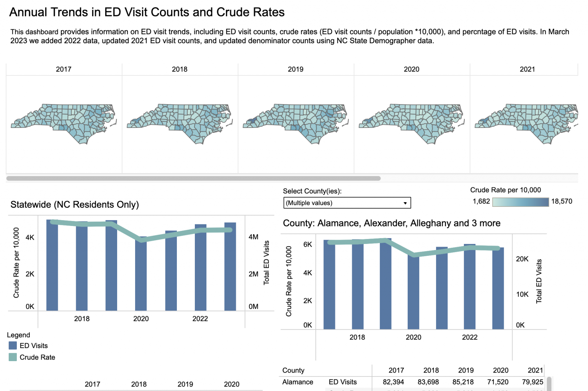Open the Select County(ies) dropdown
The image size is (588, 391).
point(346,203)
